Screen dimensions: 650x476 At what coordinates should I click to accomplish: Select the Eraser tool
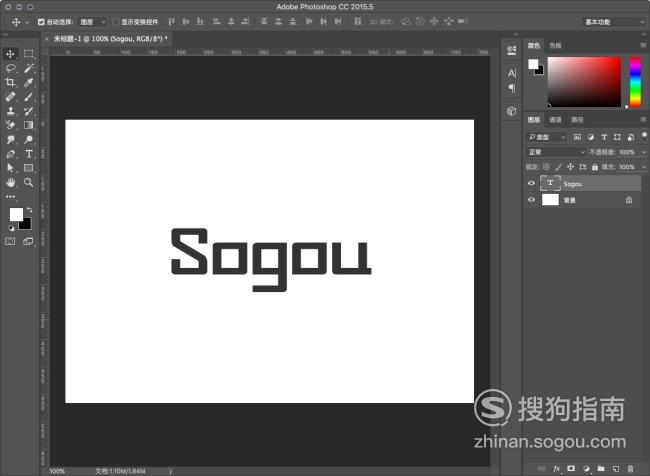(10, 125)
